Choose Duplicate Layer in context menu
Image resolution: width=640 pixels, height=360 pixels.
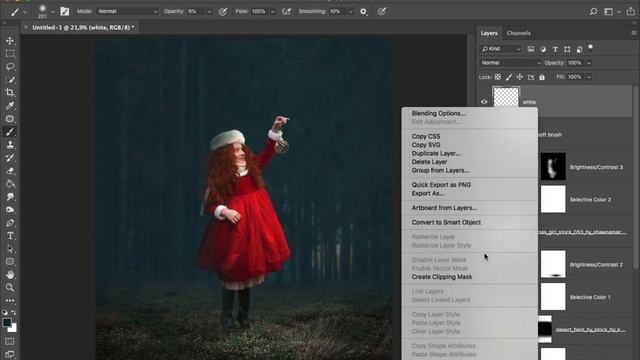pos(436,153)
